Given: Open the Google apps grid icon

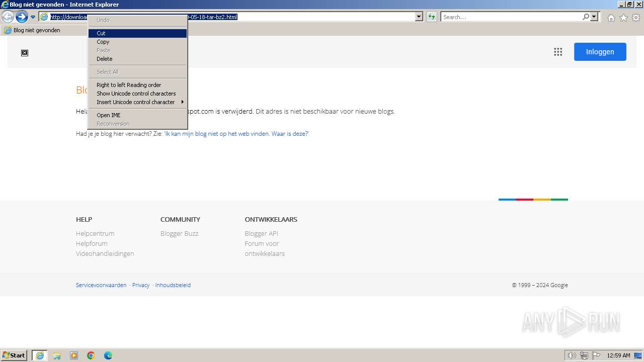Looking at the screenshot, I should click(558, 52).
